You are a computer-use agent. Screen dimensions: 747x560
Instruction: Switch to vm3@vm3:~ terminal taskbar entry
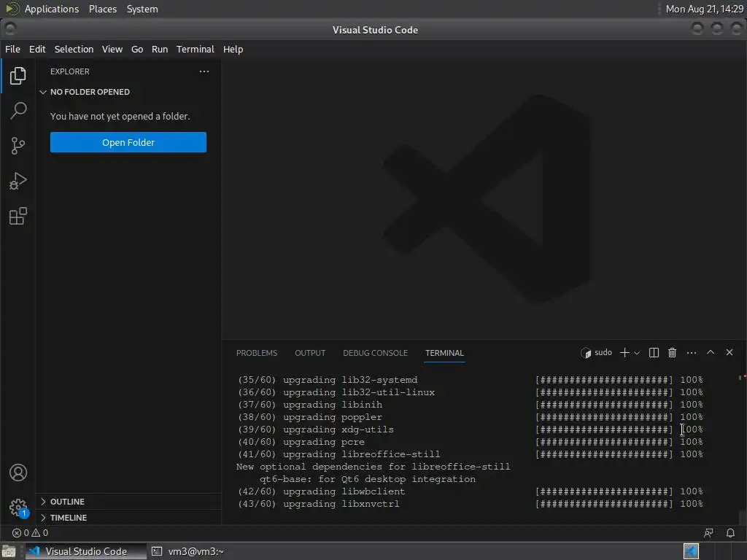pyautogui.click(x=187, y=551)
